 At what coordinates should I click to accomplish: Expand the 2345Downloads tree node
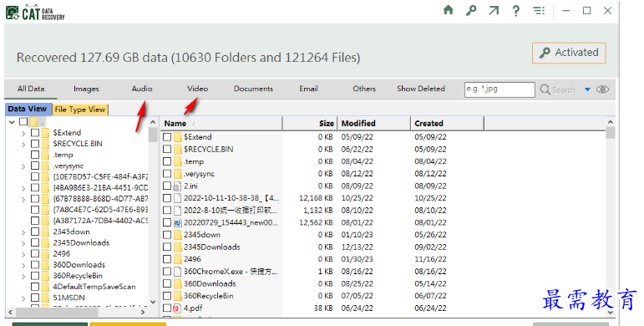tap(23, 243)
